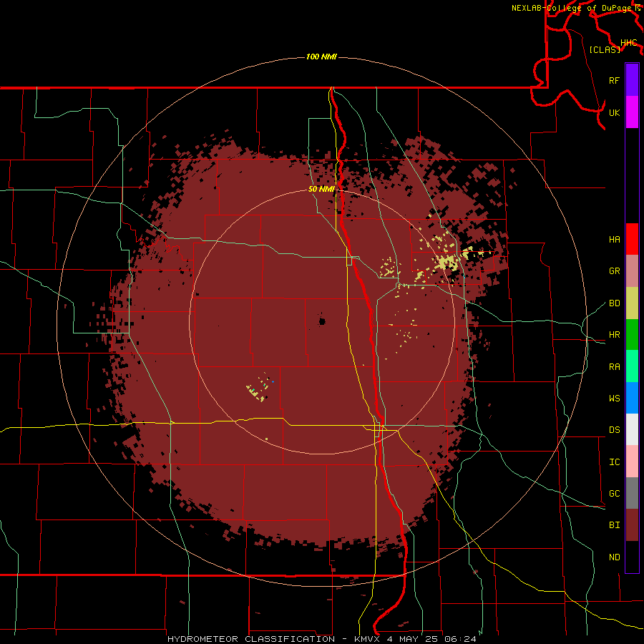Click the "ND" legend label
This screenshot has width=644, height=644.
[614, 557]
